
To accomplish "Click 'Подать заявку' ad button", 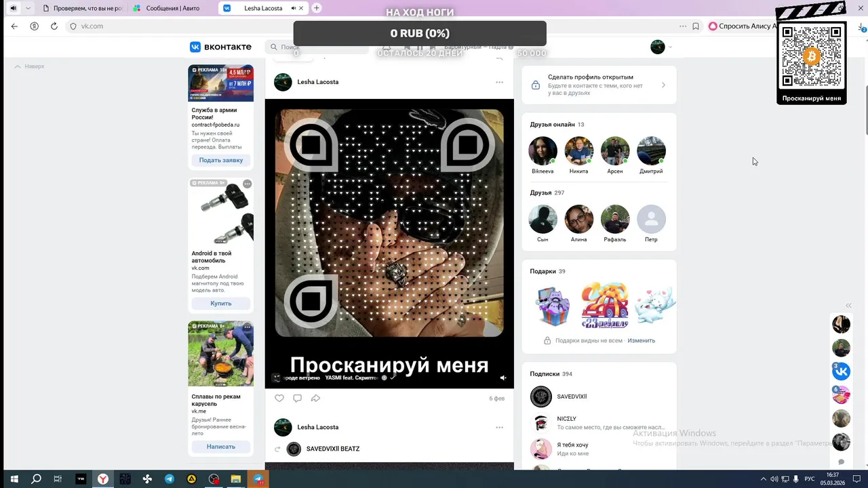I will (x=220, y=161).
